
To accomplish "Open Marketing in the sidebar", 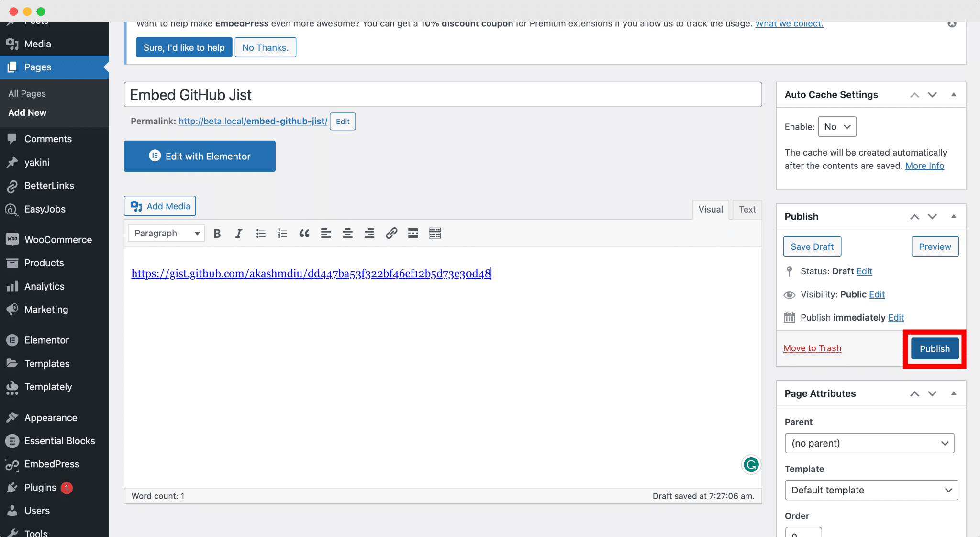I will (x=55, y=310).
